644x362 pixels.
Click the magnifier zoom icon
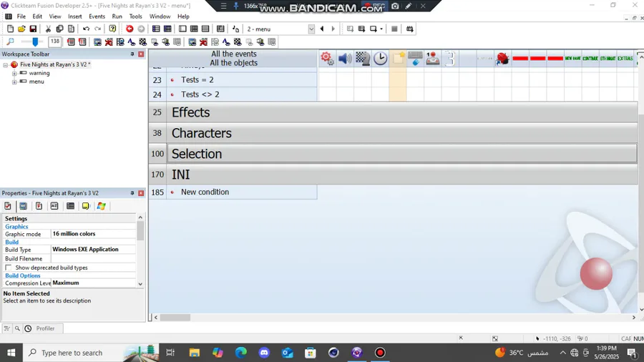[x=10, y=41]
